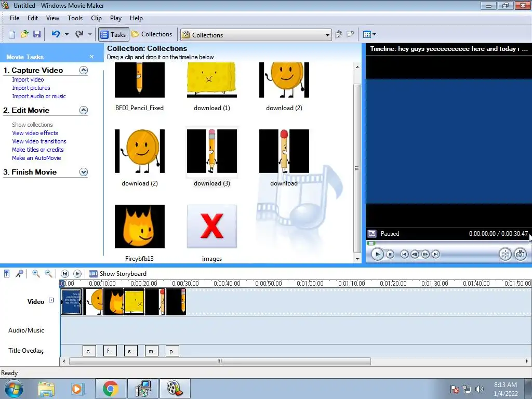532x399 pixels.
Task: Click the Set Audio Levels icon
Action: coord(7,273)
